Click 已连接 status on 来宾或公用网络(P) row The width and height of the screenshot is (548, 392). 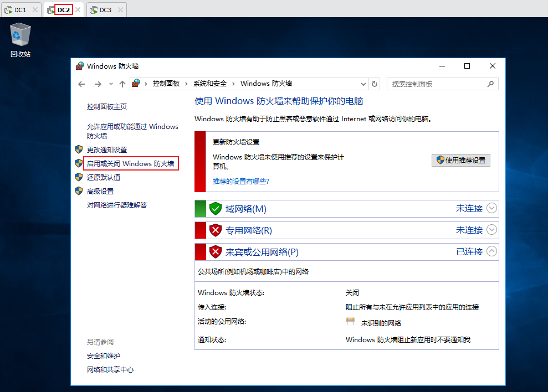coord(469,252)
